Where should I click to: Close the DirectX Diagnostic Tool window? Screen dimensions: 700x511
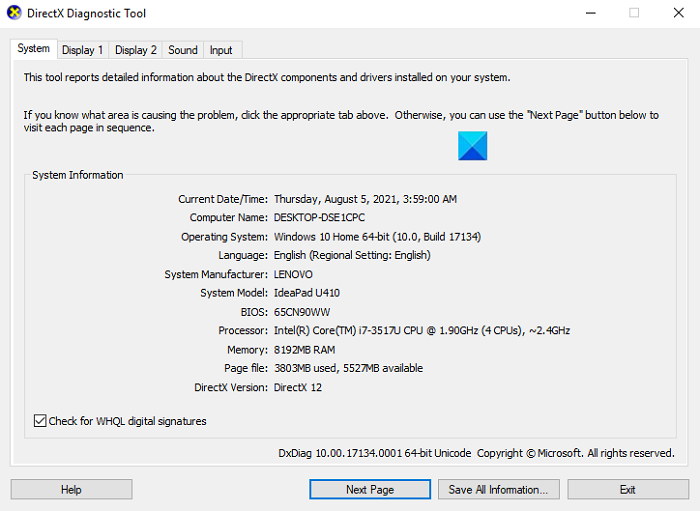679,13
